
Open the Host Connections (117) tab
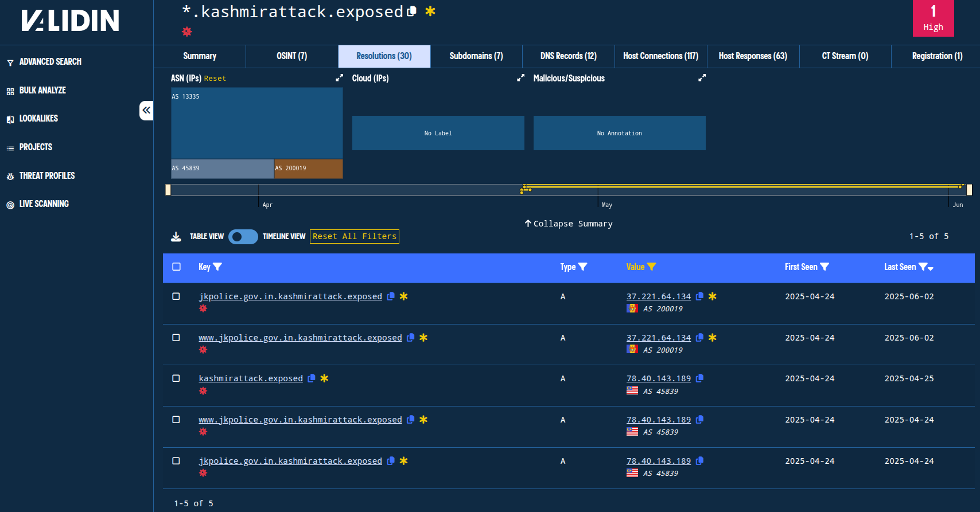[x=661, y=56]
